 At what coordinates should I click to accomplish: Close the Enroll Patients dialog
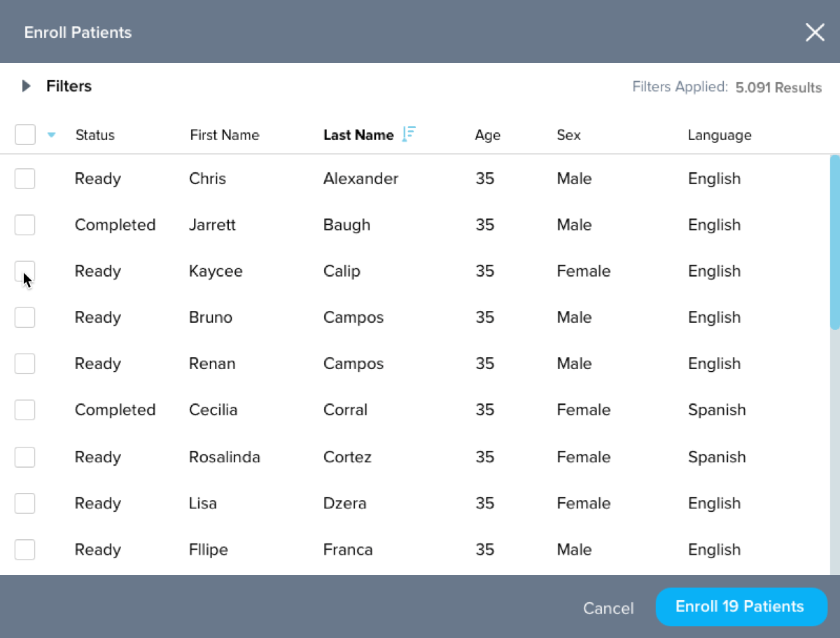(815, 32)
